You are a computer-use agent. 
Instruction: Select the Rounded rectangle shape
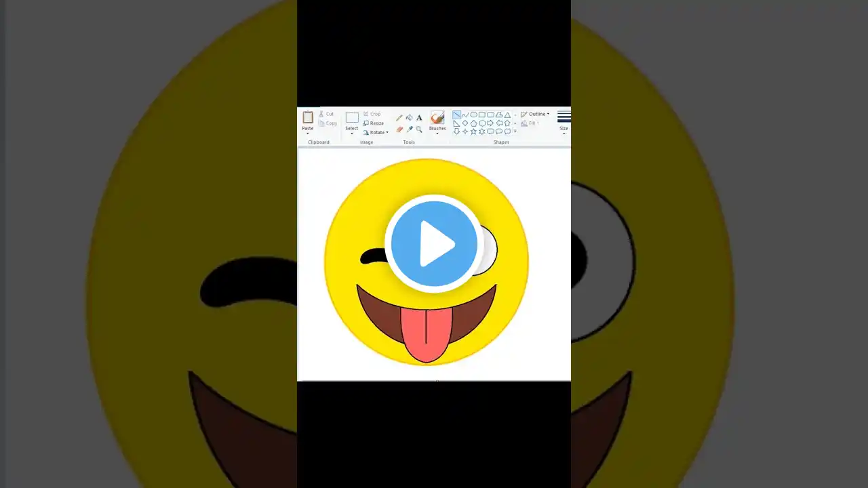[x=490, y=115]
